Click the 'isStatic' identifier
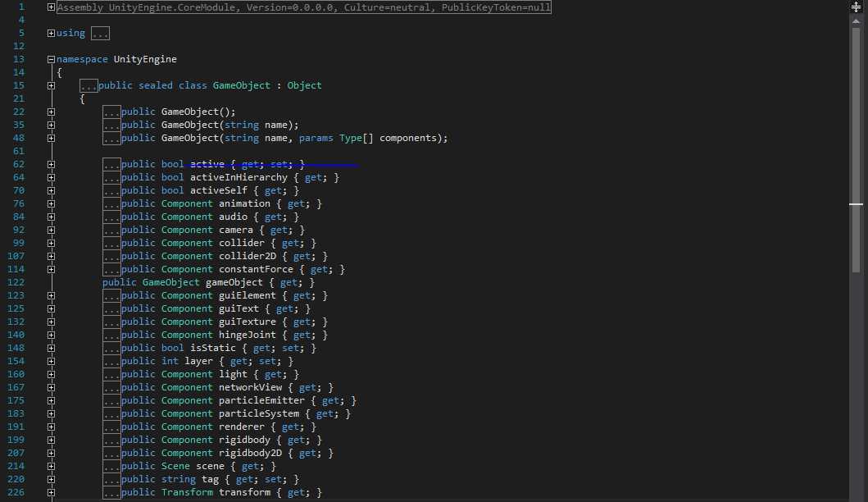The image size is (868, 502). [213, 348]
